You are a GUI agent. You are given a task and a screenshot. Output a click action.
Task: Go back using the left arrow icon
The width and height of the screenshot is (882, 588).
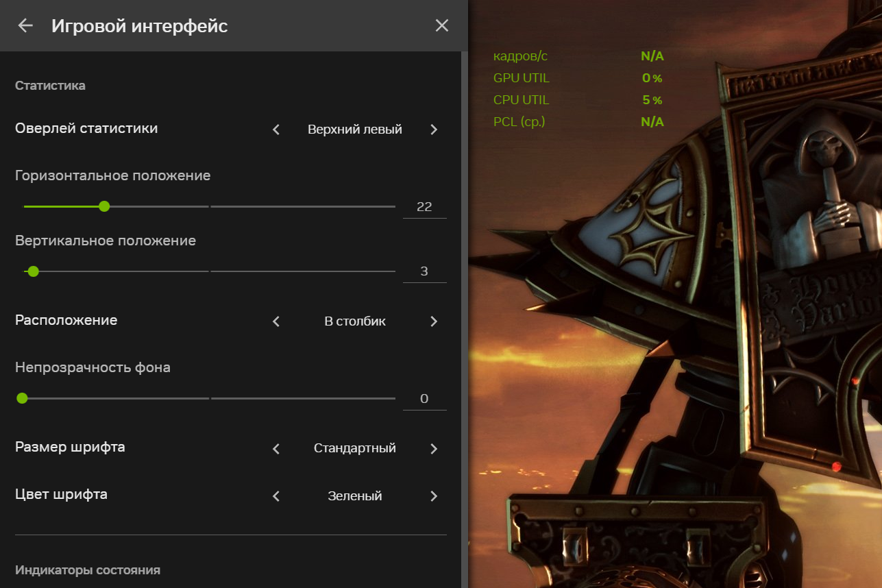point(25,26)
